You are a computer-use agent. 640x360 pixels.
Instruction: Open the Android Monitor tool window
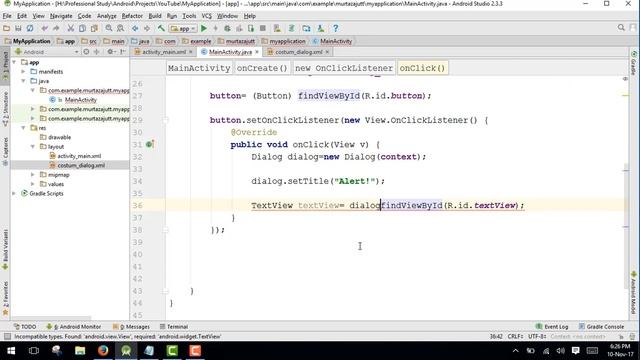coord(74,327)
